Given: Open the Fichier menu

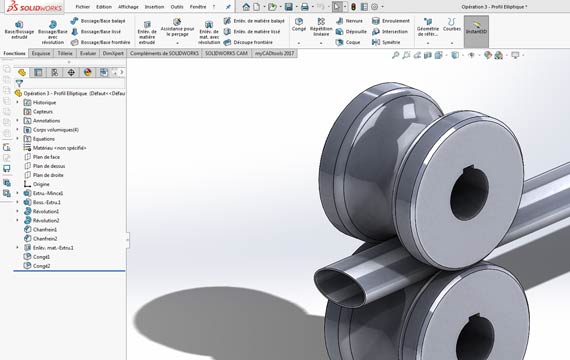Looking at the screenshot, I should 83,7.
